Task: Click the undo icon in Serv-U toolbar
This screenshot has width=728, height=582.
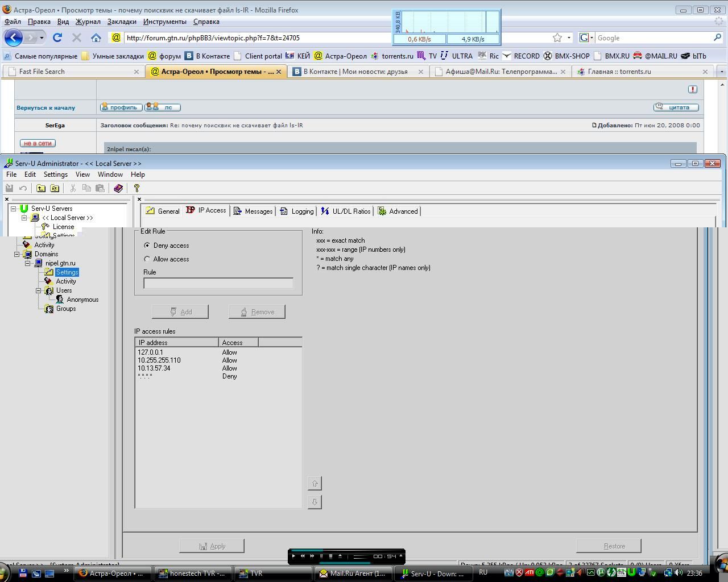Action: 23,188
